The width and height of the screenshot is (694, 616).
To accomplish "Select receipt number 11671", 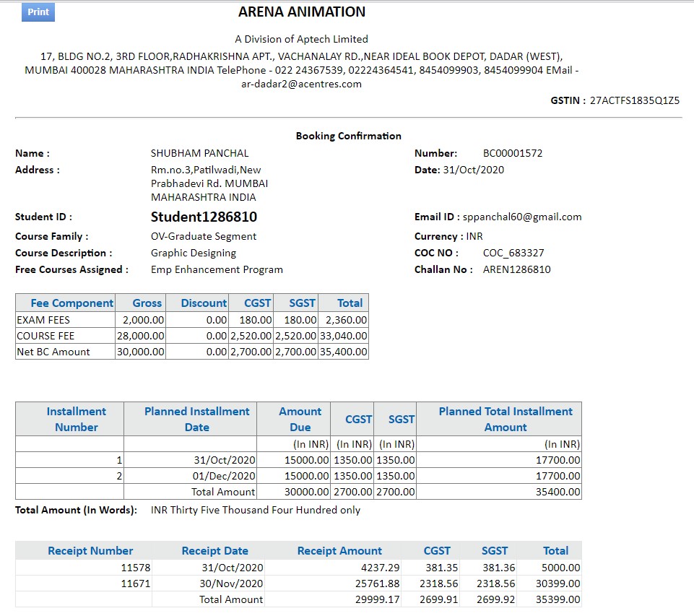I will tap(136, 584).
